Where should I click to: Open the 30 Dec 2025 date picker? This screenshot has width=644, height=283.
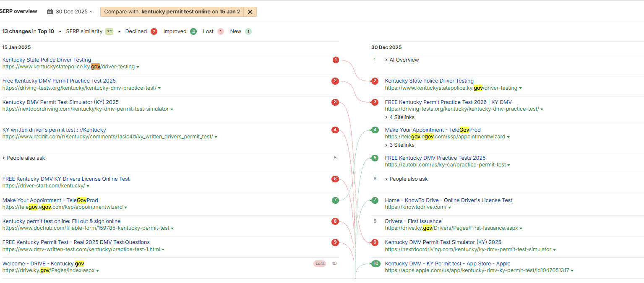70,12
